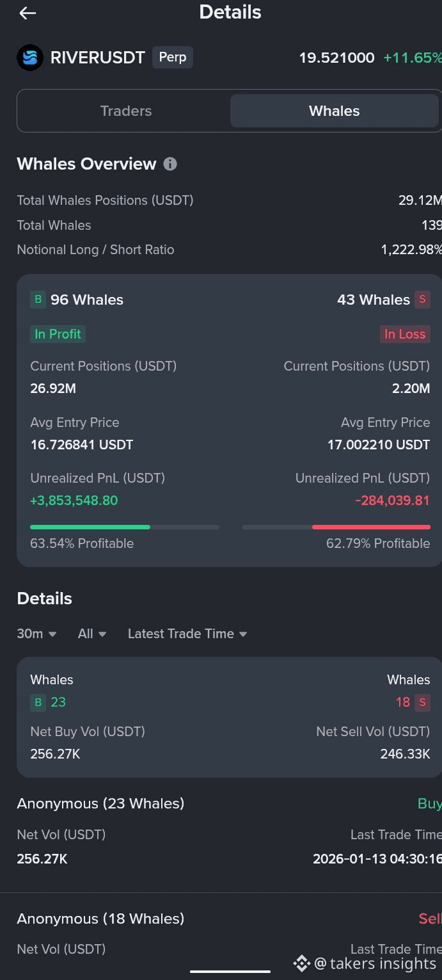Tap the RIVERUSDT coin logo
Screen dimensions: 442x980
point(30,58)
